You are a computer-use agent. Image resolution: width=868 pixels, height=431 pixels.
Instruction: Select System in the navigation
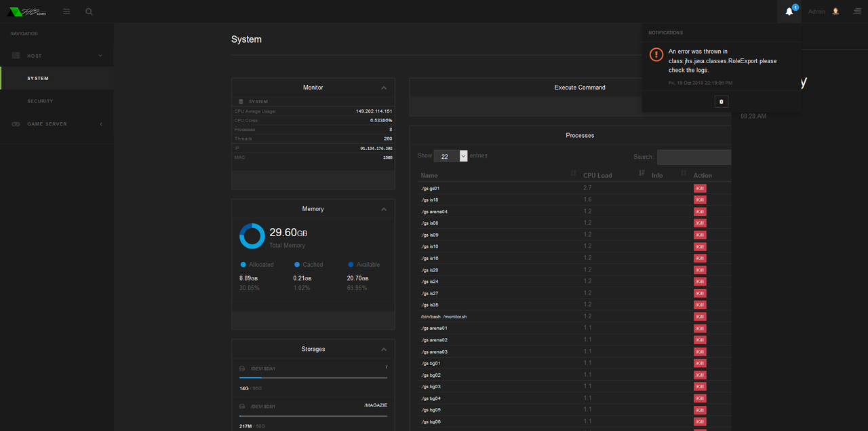point(57,78)
